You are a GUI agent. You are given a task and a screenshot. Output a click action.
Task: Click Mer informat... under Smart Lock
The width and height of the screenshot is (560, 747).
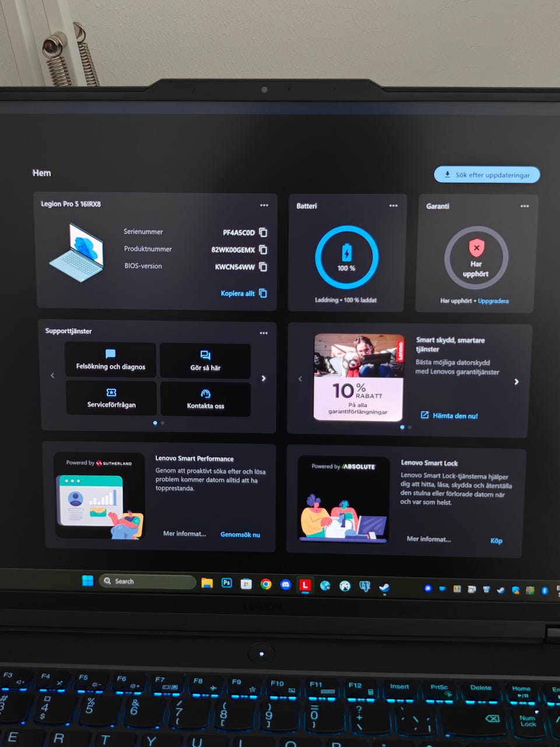pyautogui.click(x=429, y=539)
